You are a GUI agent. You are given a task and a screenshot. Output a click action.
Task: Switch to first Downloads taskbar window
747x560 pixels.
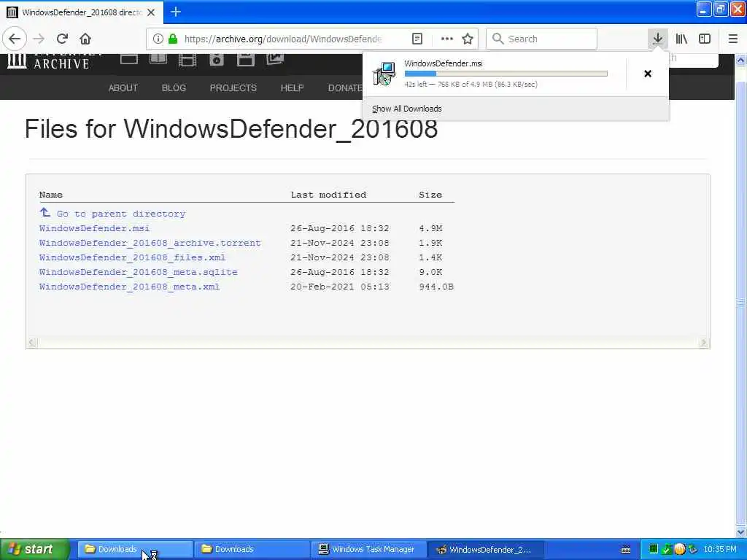pyautogui.click(x=134, y=549)
